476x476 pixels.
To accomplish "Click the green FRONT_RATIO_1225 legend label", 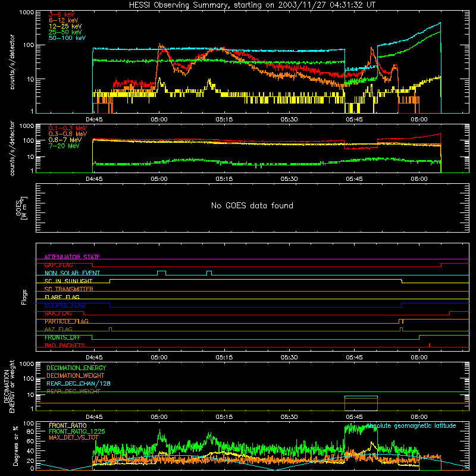I will click(x=77, y=431).
